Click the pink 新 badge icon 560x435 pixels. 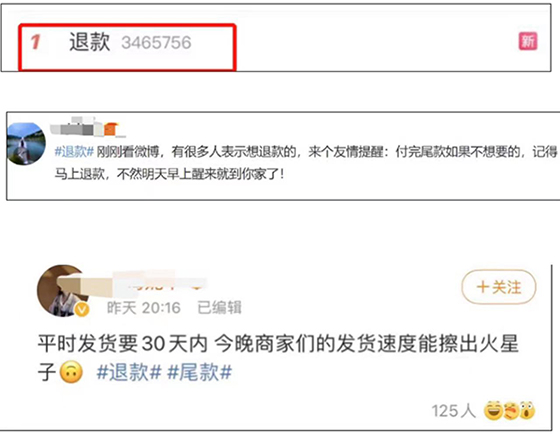528,42
